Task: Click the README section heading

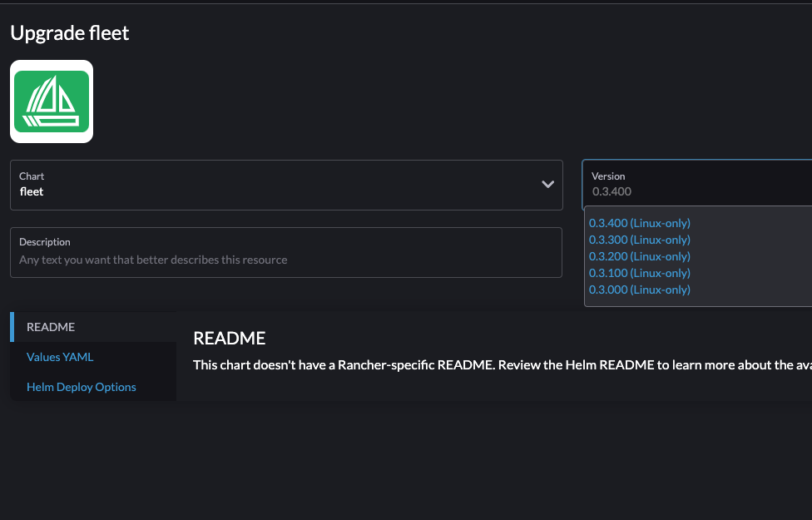Action: pyautogui.click(x=229, y=338)
